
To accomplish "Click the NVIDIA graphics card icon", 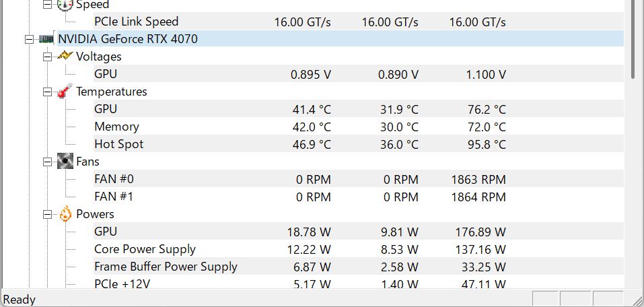I will click(46, 39).
